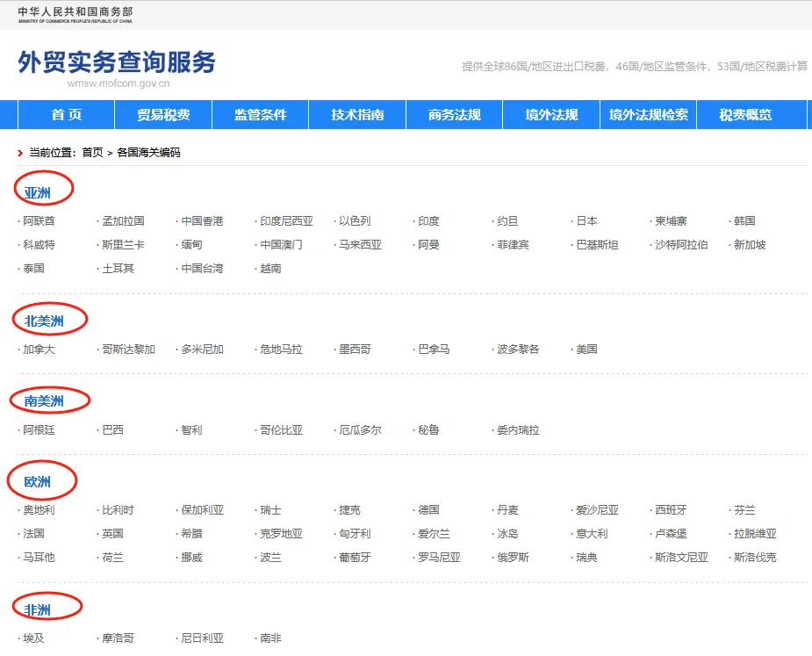Switch to the 境外法规 tab
Viewport: 812px width, 656px height.
[551, 114]
